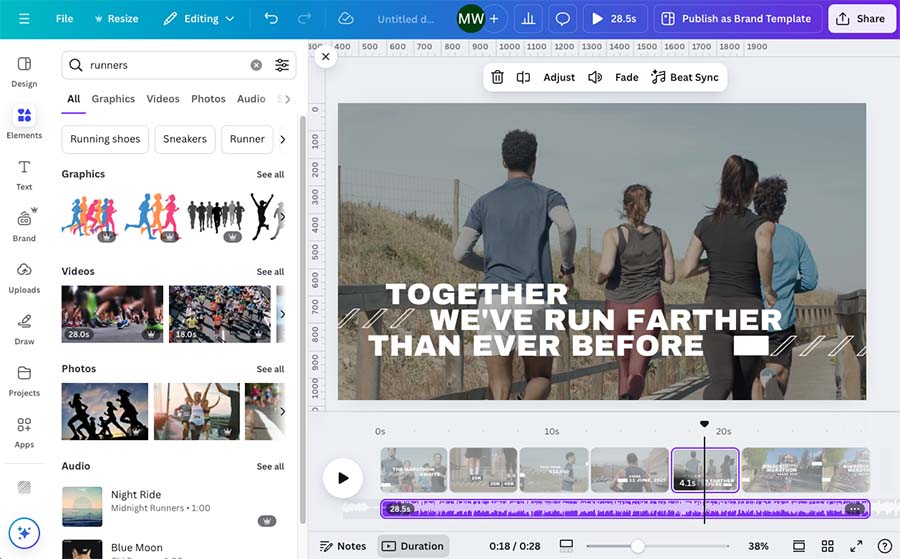Viewport: 900px width, 559px height.
Task: Expand the Photos row with the right arrow
Action: (282, 412)
